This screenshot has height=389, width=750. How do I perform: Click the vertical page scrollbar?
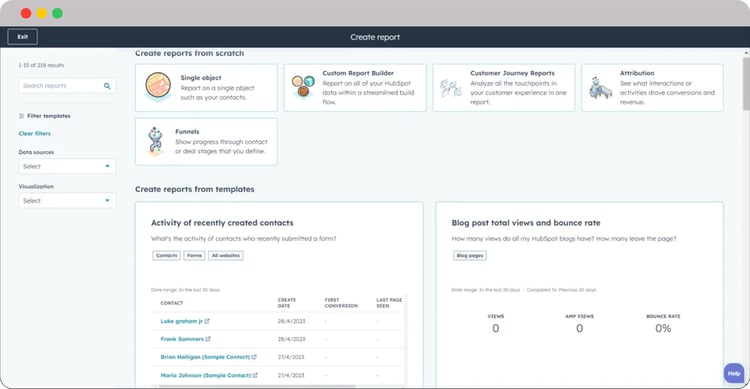(746, 84)
